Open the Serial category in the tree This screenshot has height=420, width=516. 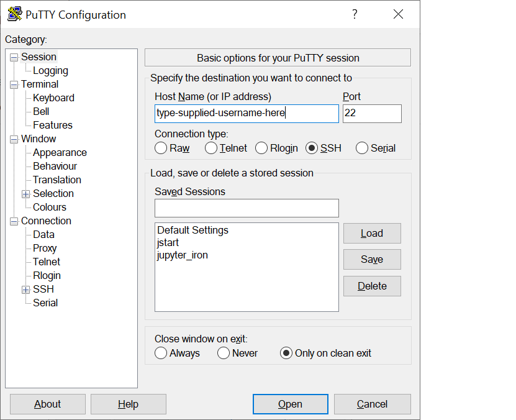[45, 303]
